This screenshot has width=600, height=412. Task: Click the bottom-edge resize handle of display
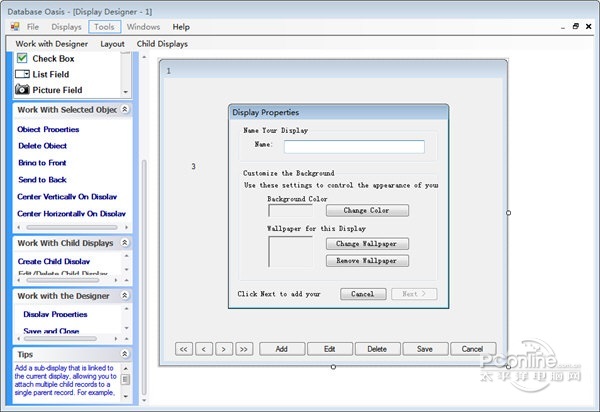pos(333,367)
